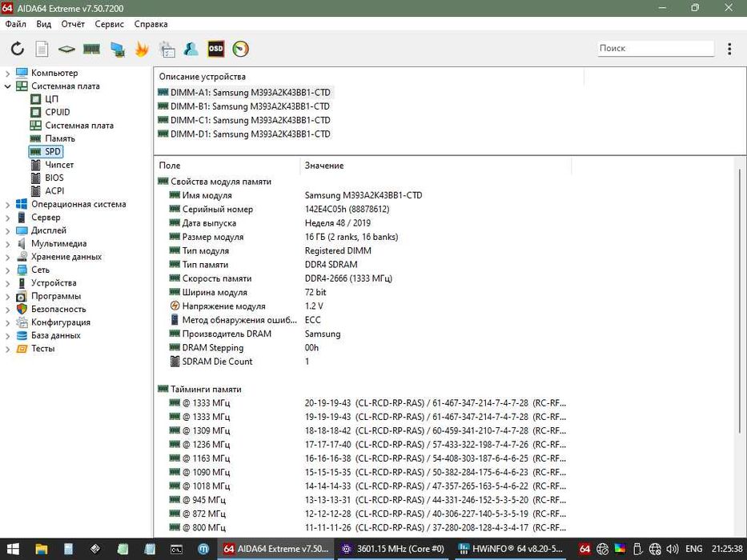The width and height of the screenshot is (747, 560).
Task: Click the Refresh toolbar icon
Action: [x=17, y=49]
